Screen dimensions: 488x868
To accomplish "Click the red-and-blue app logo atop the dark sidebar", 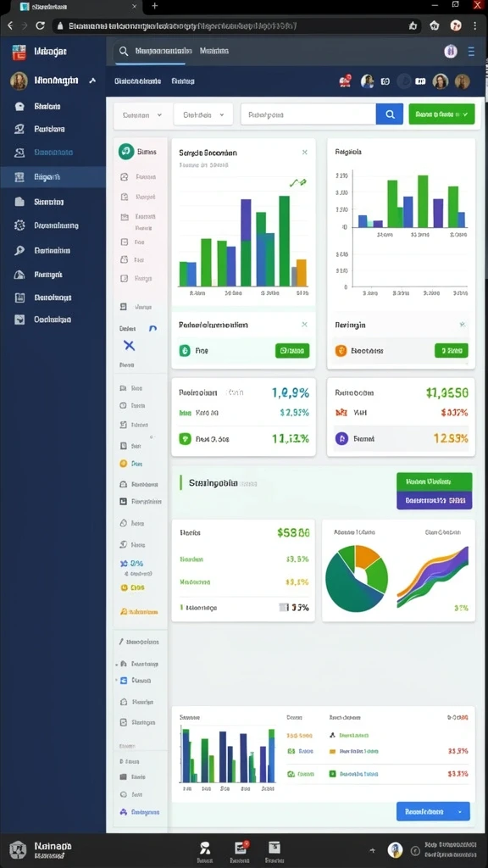I will coord(19,52).
